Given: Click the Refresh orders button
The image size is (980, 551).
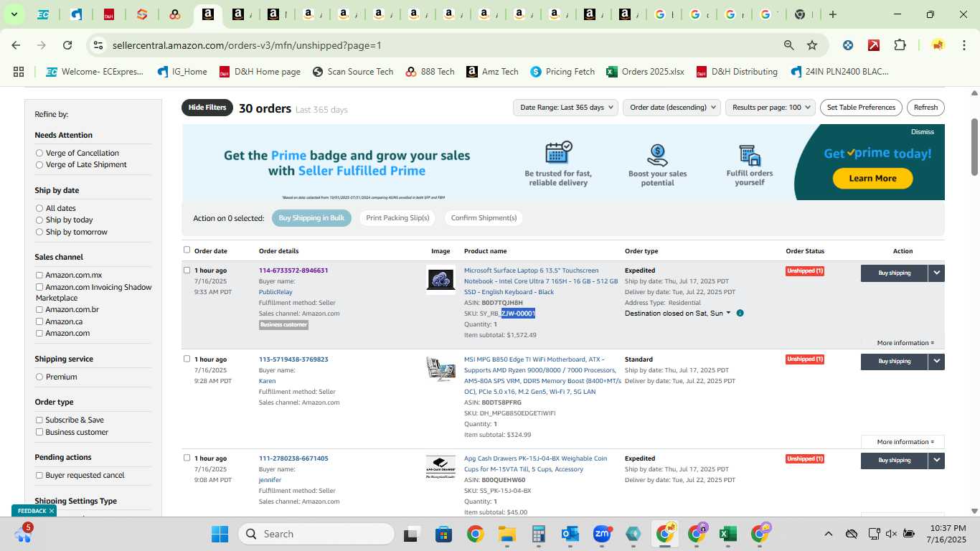Looking at the screenshot, I should [925, 108].
